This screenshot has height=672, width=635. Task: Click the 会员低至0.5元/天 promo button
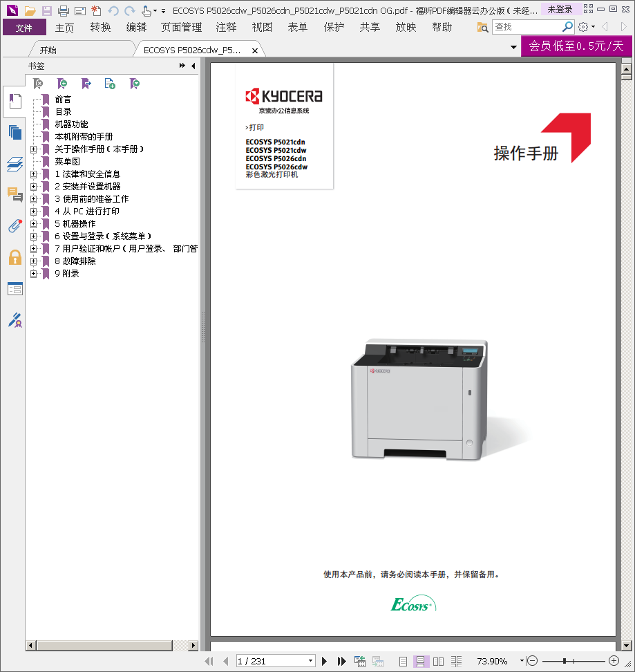pos(576,46)
